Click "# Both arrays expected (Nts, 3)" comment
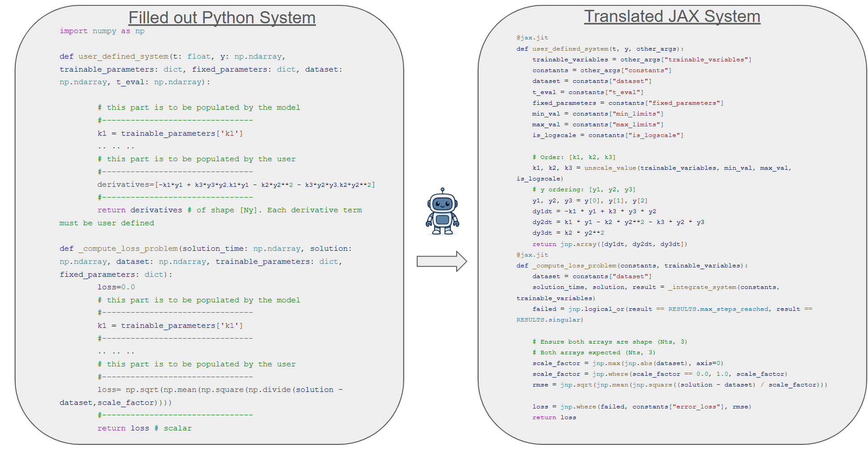Screen dimensions: 868x460 point(594,353)
